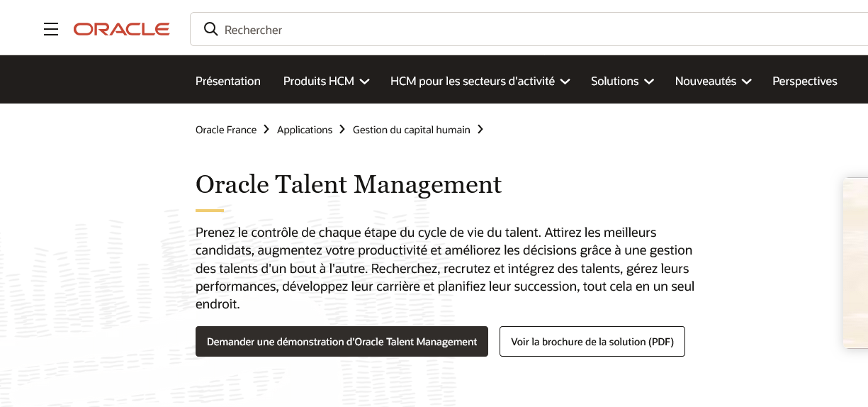Screen dimensions: 868x407
Task: Go to Gestion du capital humain breadcrumb
Action: click(x=412, y=130)
